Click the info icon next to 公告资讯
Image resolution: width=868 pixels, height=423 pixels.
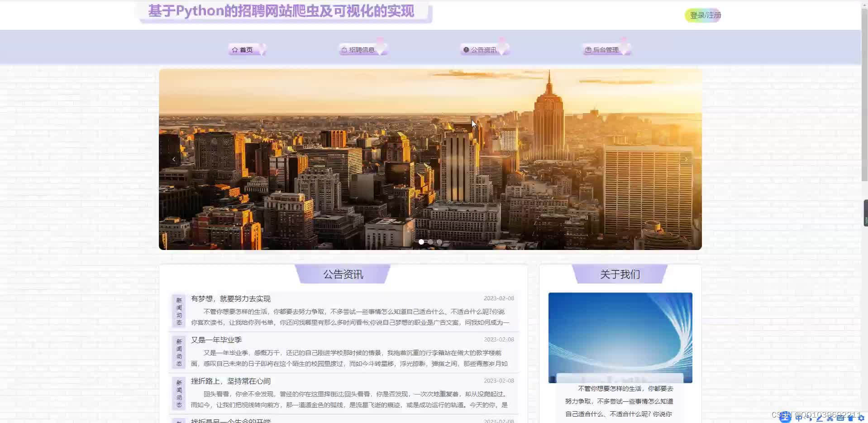466,50
